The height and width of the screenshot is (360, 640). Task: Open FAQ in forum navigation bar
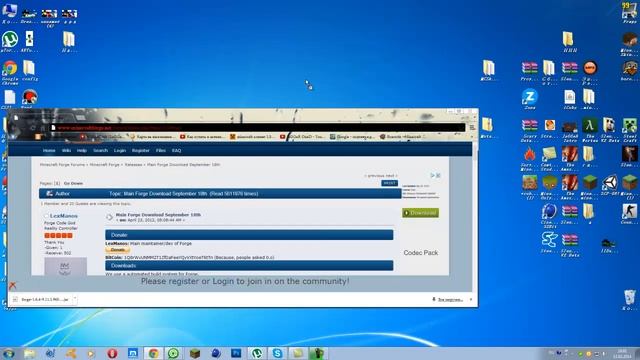coord(176,151)
